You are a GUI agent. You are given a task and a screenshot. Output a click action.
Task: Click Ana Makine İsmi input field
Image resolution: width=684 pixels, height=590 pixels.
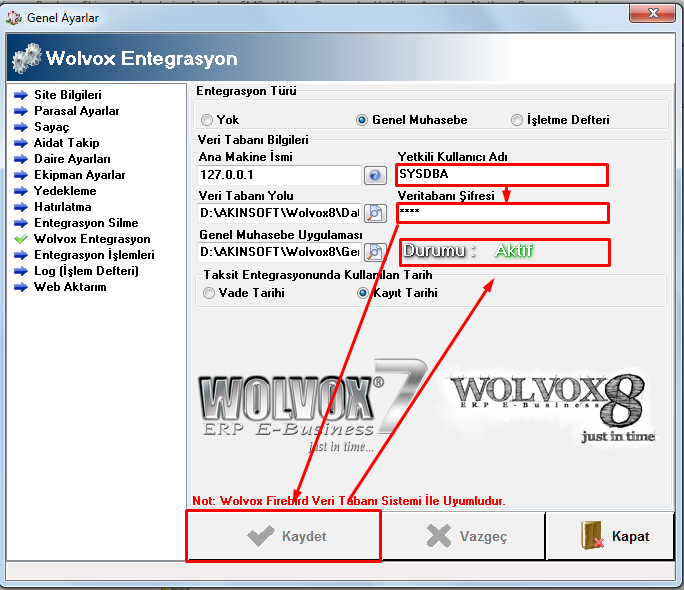pos(280,175)
